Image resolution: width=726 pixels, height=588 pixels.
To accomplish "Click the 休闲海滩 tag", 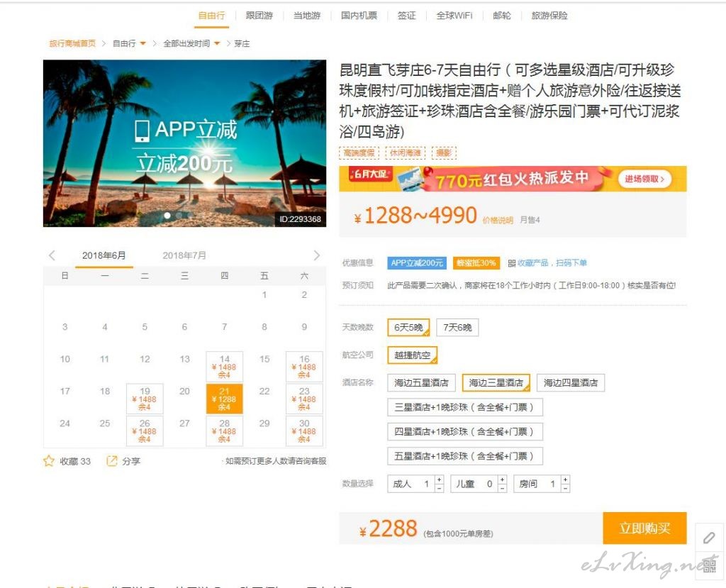I will 405,153.
